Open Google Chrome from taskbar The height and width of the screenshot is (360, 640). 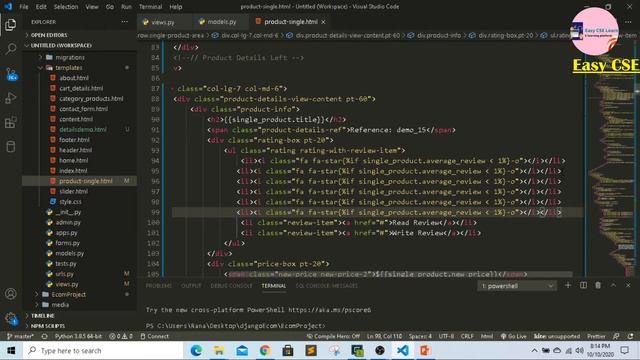265,350
